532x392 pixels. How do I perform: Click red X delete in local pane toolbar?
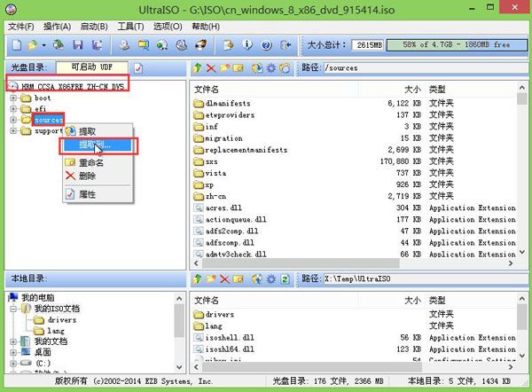(224, 279)
